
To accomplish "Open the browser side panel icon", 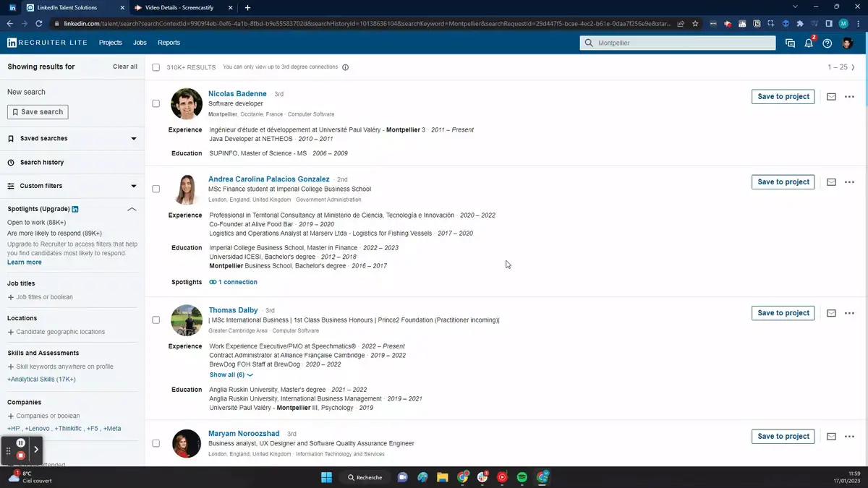I will [x=828, y=23].
